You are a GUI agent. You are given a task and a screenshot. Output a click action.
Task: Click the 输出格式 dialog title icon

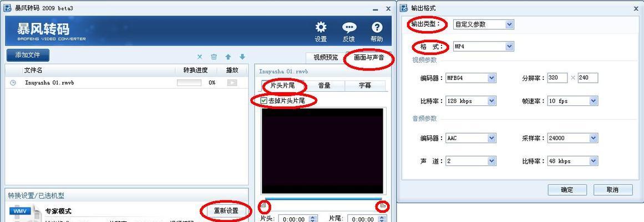(x=404, y=8)
